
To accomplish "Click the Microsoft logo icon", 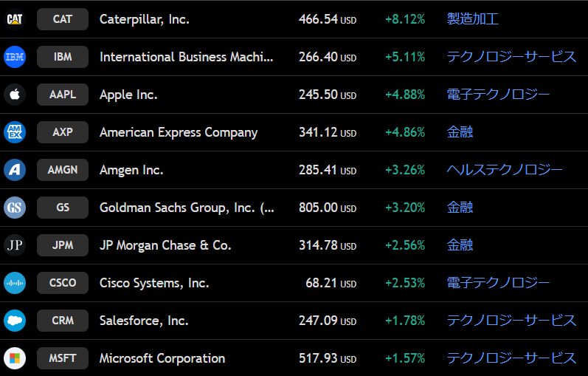I will click(15, 358).
